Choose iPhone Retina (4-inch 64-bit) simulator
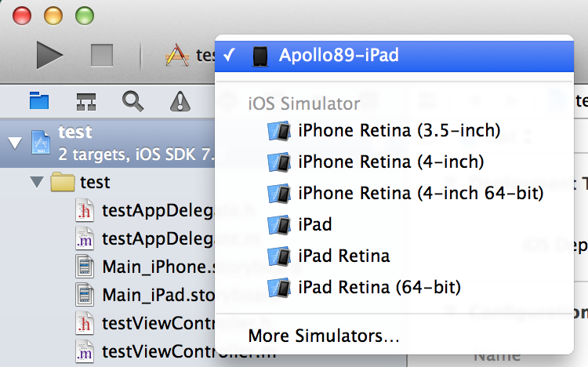 pyautogui.click(x=394, y=193)
